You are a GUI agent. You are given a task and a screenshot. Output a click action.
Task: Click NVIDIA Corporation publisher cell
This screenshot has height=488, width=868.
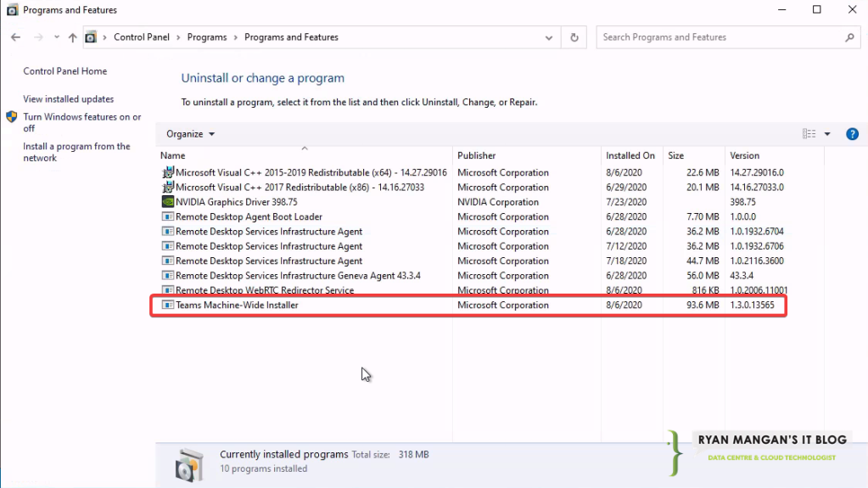coord(498,202)
